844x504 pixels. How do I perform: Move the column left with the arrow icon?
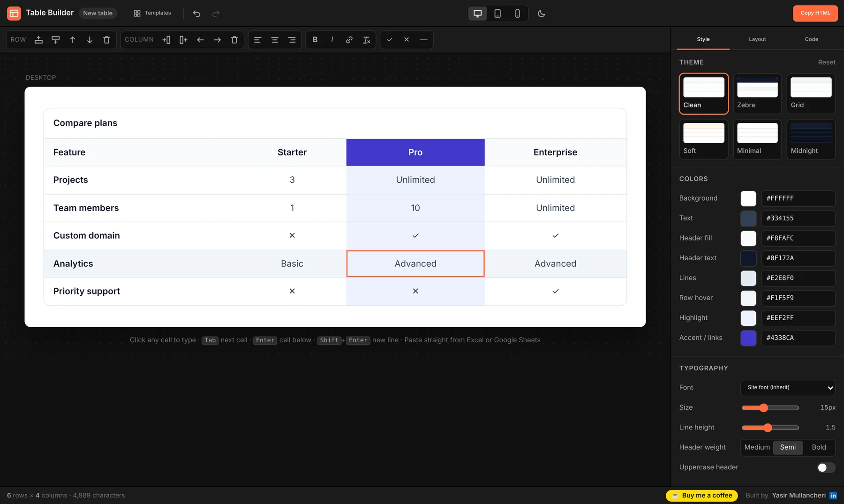click(x=200, y=40)
